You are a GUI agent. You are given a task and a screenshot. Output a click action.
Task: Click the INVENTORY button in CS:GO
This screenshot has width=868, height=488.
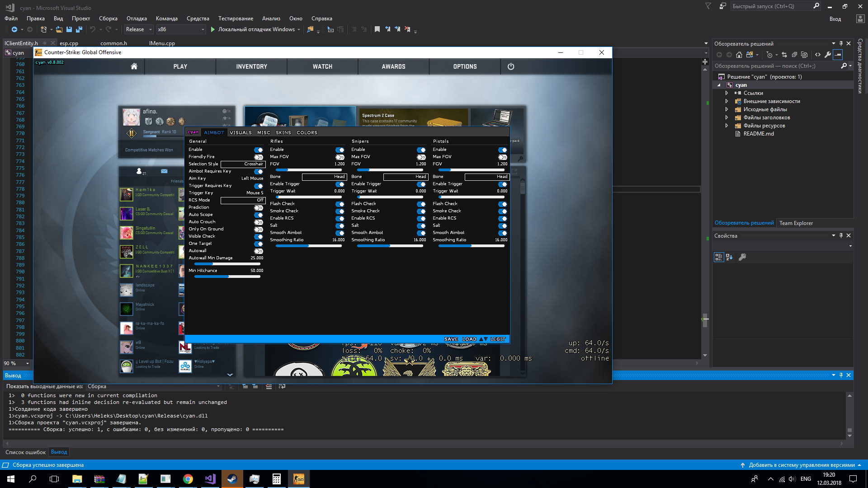click(251, 66)
